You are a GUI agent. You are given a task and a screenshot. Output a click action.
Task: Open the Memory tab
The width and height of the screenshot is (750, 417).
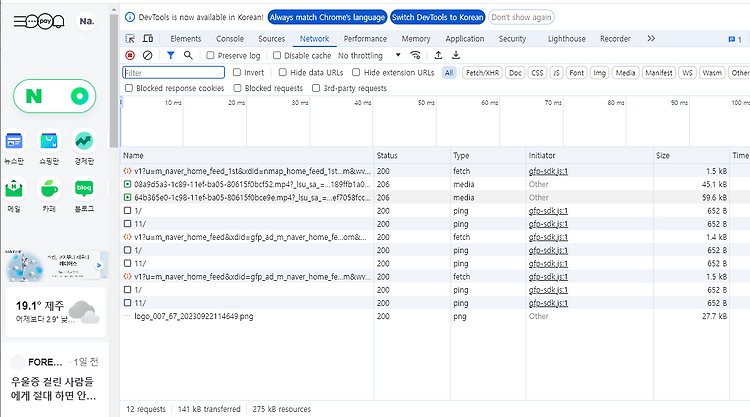point(416,39)
